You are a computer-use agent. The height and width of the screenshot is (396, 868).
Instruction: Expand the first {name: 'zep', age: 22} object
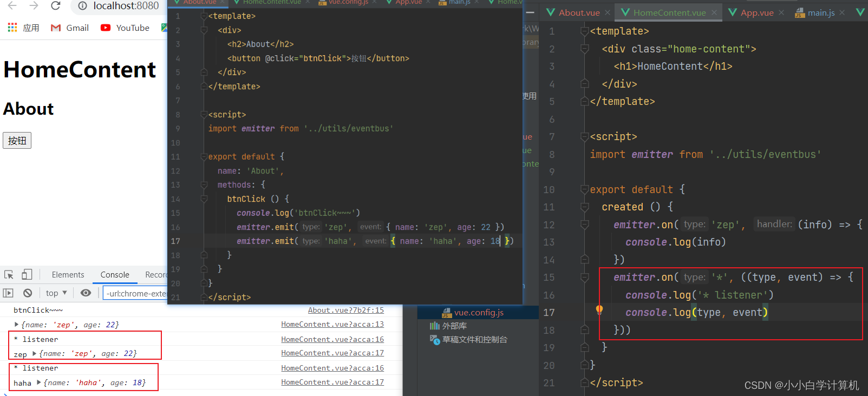(x=16, y=325)
